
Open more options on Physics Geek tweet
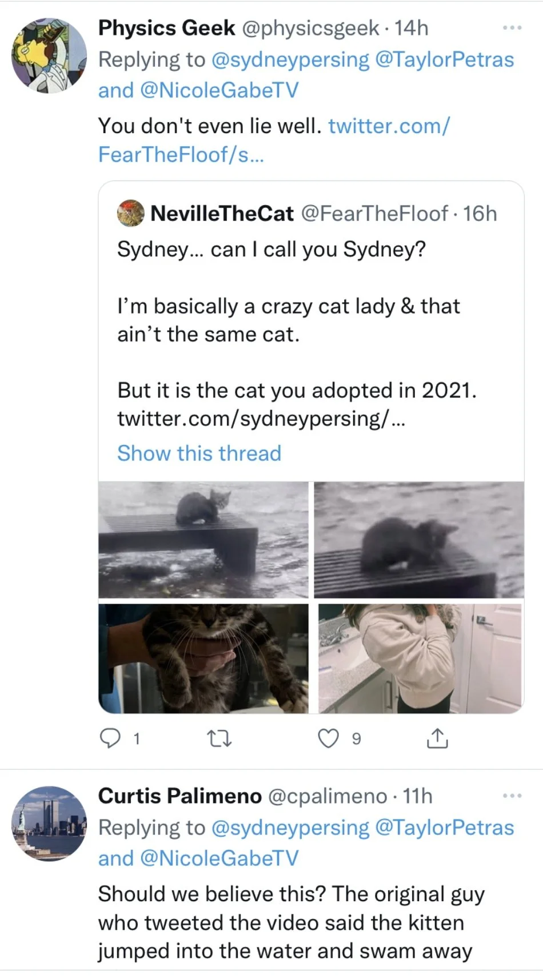point(512,27)
